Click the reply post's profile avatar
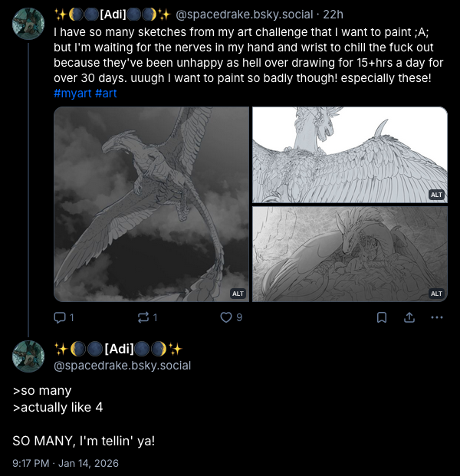 [x=28, y=356]
